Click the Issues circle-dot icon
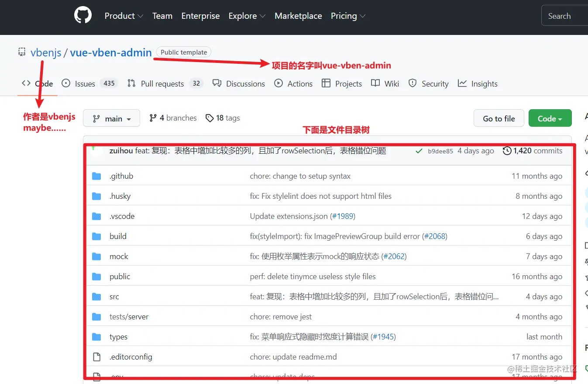This screenshot has height=384, width=588. [66, 83]
